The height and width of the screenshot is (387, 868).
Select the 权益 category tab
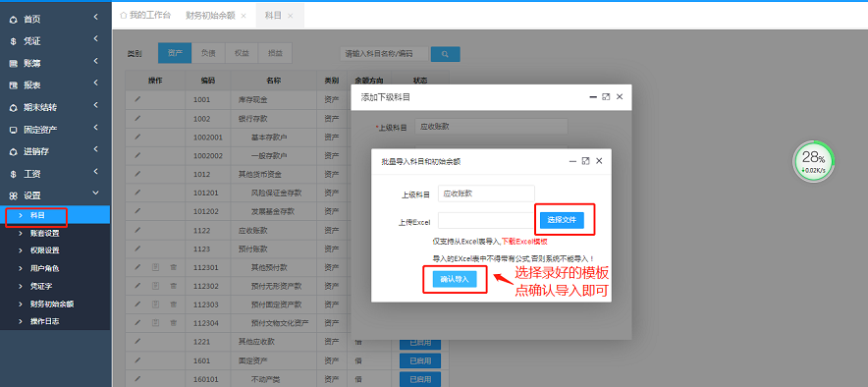242,53
